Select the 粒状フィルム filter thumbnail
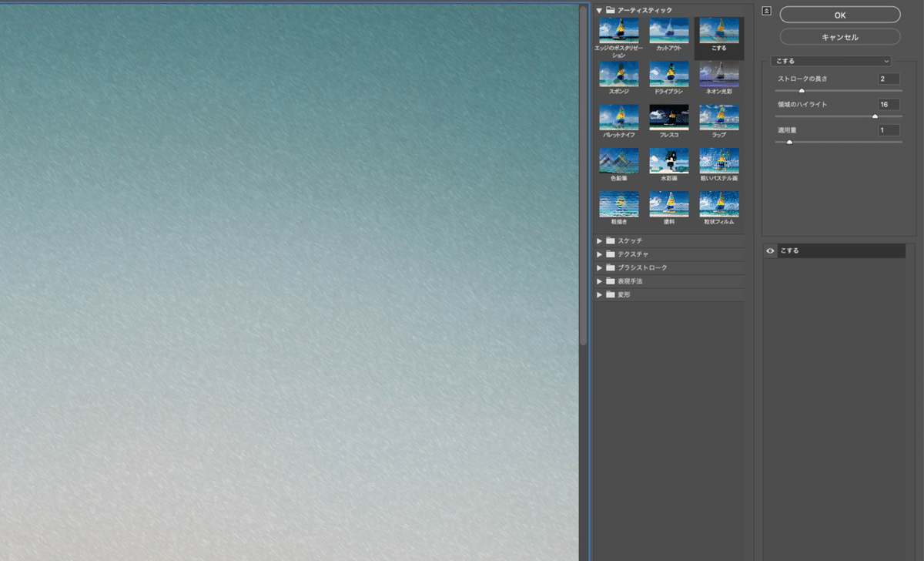The height and width of the screenshot is (561, 924). [718, 203]
